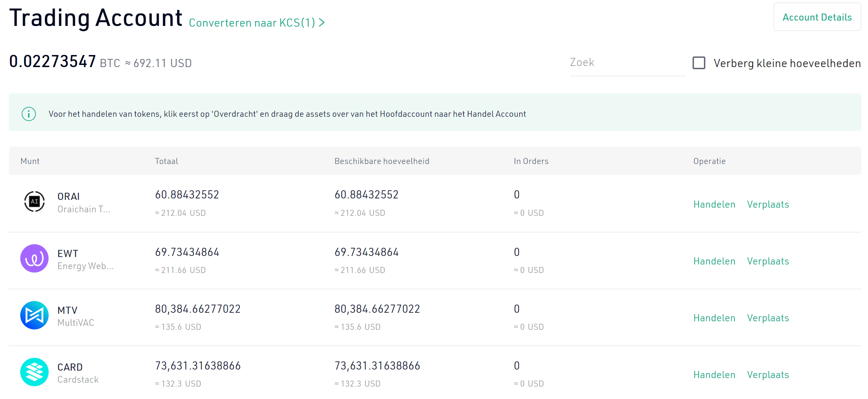Select Verplaats for ORAI
This screenshot has width=868, height=399.
click(768, 204)
